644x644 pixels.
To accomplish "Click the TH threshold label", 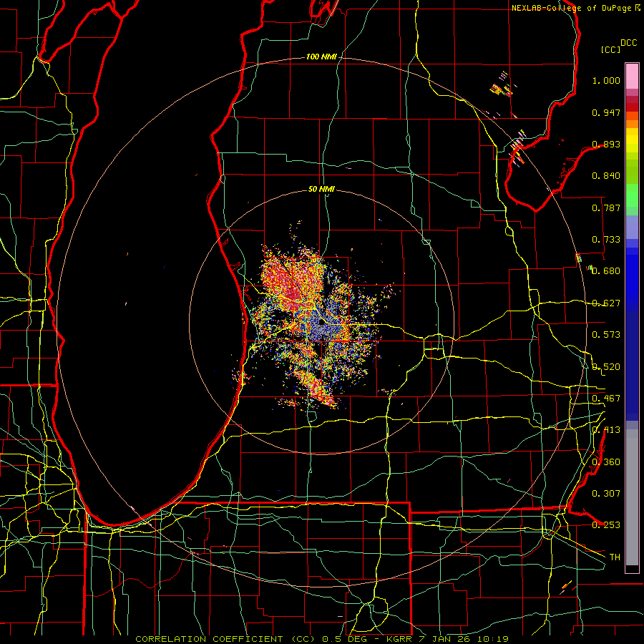I will click(615, 557).
